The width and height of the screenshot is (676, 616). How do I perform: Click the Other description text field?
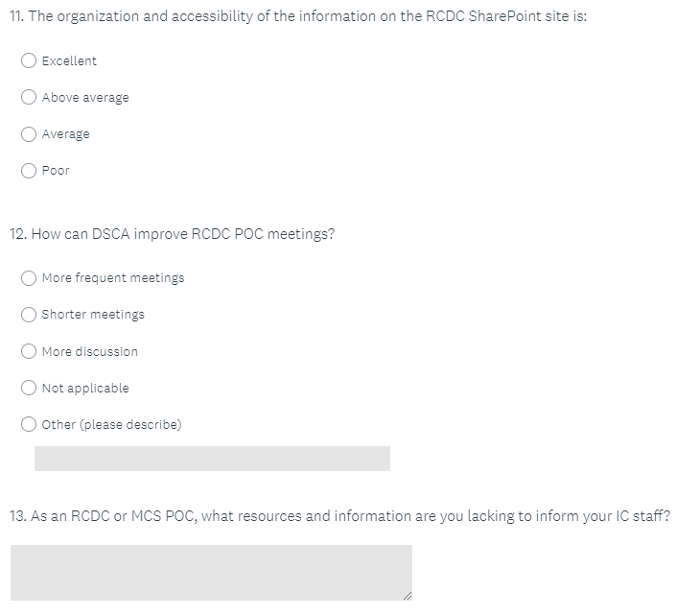click(x=212, y=459)
